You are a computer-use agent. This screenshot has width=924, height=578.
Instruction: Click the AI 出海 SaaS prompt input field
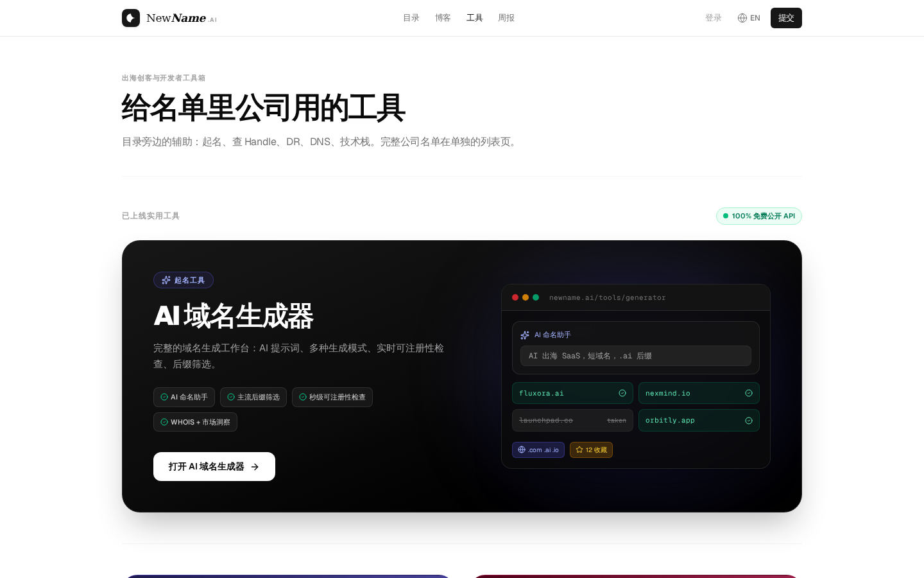(x=636, y=356)
